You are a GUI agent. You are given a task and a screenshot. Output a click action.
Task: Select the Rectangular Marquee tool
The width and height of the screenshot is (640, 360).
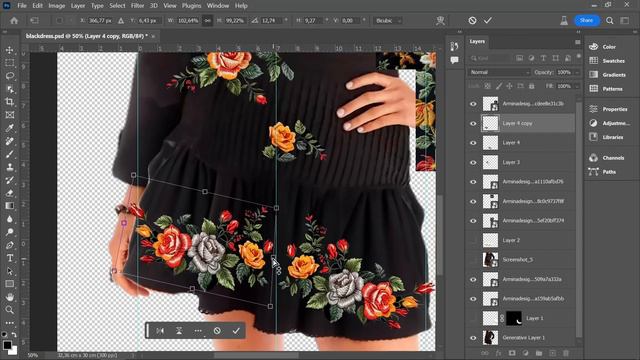[x=9, y=63]
